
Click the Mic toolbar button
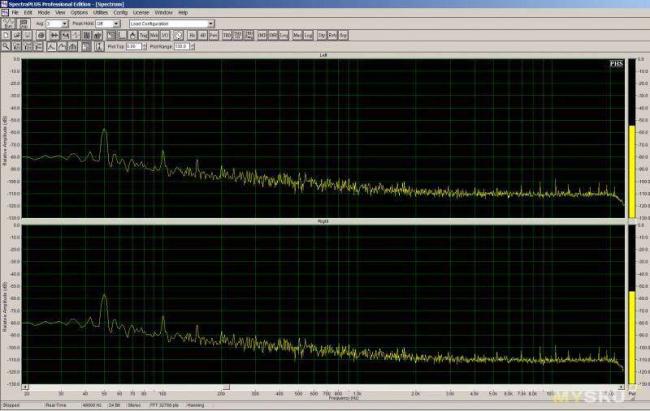(x=297, y=36)
